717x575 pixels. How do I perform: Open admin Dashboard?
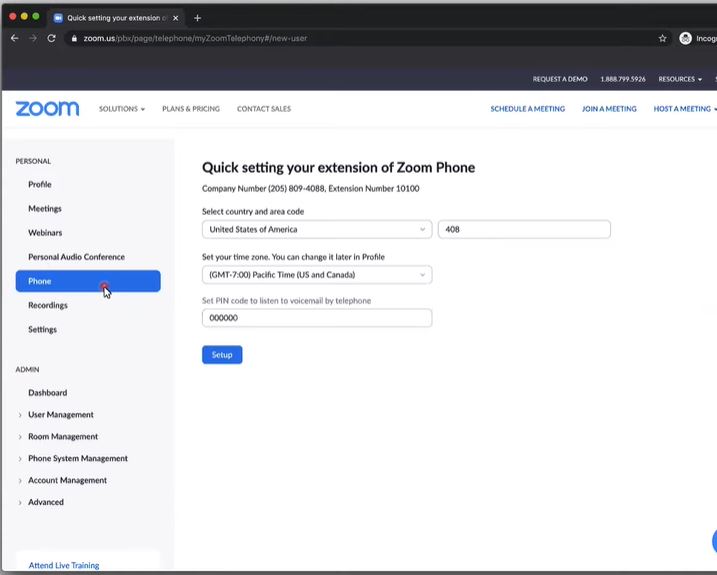pos(48,392)
